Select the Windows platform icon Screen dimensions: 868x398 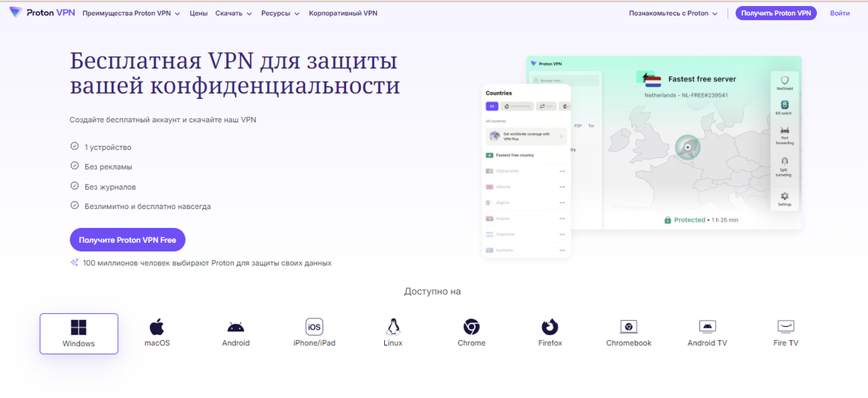pos(79,327)
